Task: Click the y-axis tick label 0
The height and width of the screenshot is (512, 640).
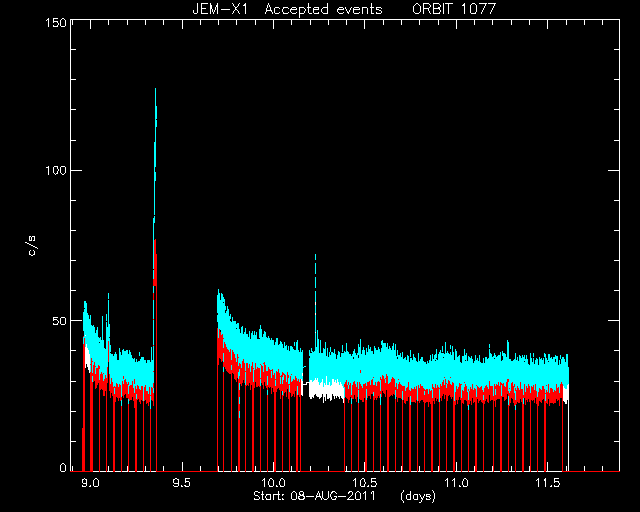Action: point(63,467)
